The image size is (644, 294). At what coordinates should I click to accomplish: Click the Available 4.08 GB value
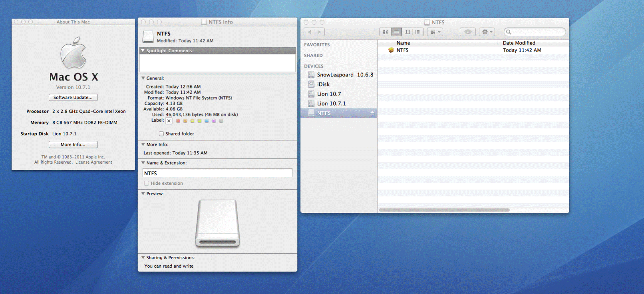tap(174, 109)
